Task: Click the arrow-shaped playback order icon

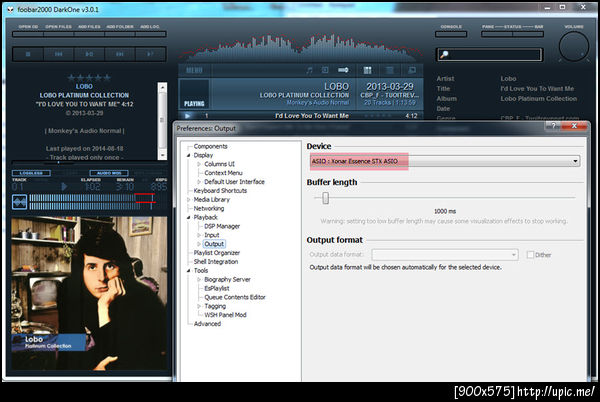Action: point(343,70)
